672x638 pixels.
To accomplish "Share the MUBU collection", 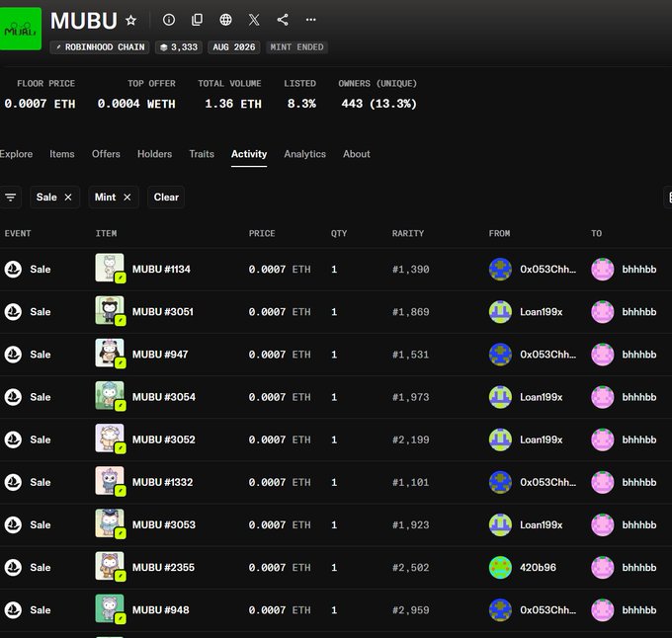I will 283,20.
